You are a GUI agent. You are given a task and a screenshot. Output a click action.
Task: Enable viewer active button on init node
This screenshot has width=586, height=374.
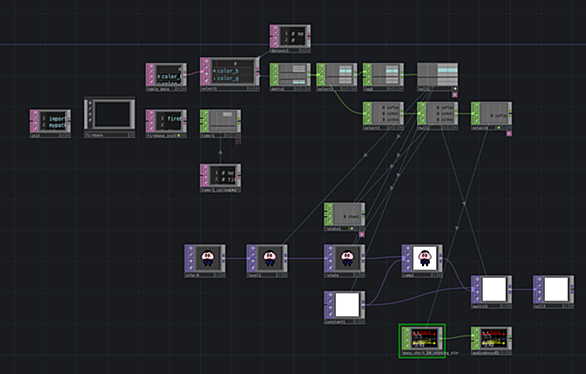(68, 135)
